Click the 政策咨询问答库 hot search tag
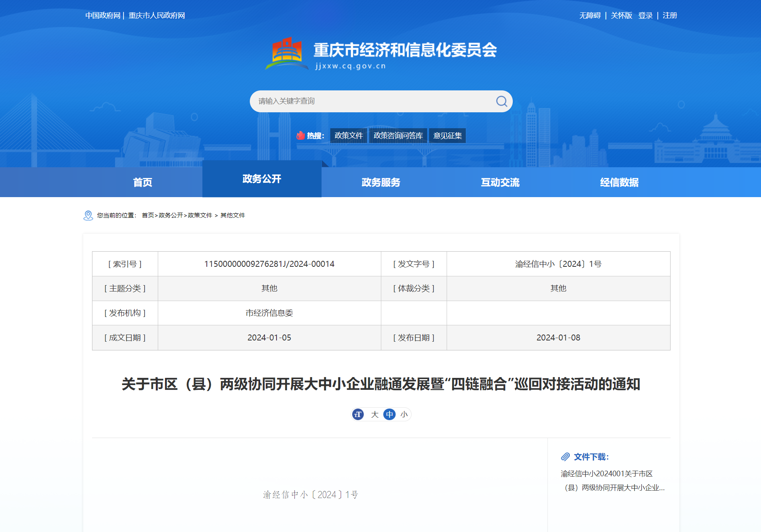Image resolution: width=761 pixels, height=532 pixels. pyautogui.click(x=398, y=136)
